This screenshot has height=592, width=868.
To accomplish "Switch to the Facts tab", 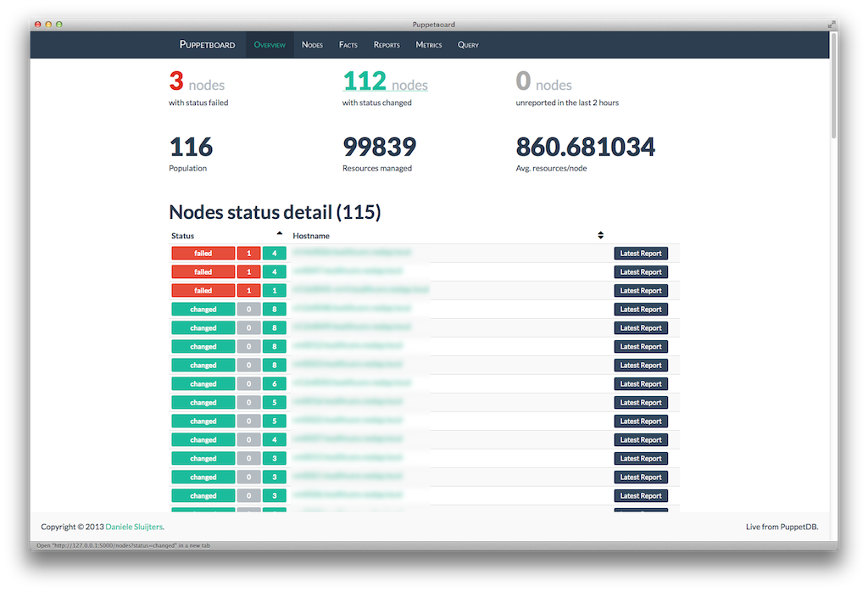I will (348, 45).
